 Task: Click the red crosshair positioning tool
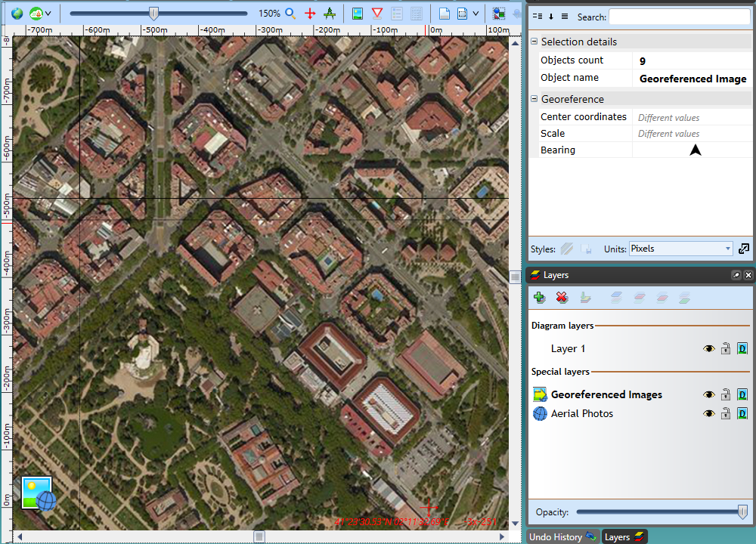[310, 13]
